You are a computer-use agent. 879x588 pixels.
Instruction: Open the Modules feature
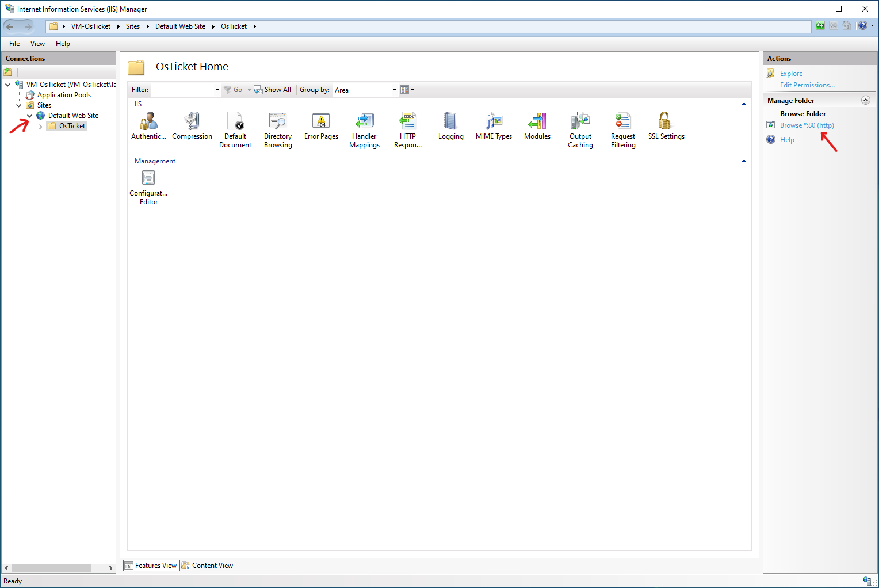point(537,126)
